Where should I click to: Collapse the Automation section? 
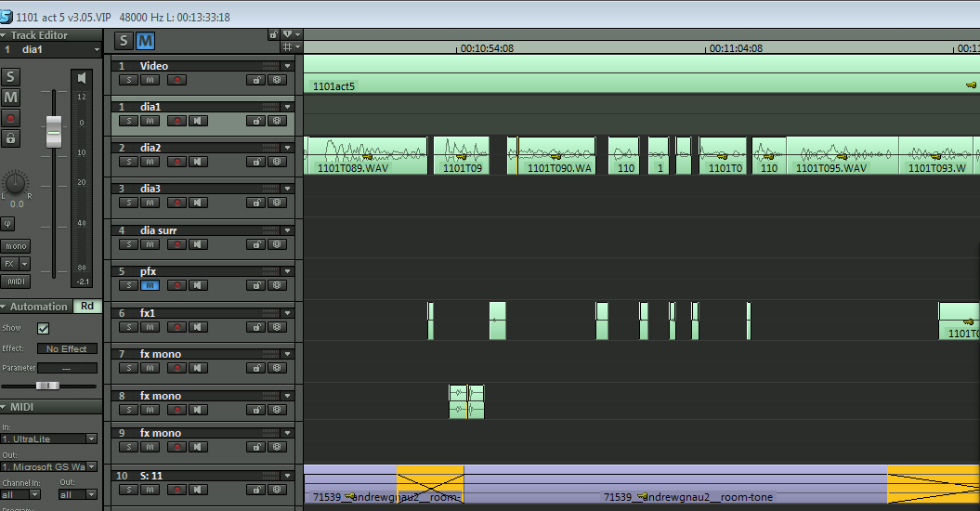pyautogui.click(x=5, y=307)
